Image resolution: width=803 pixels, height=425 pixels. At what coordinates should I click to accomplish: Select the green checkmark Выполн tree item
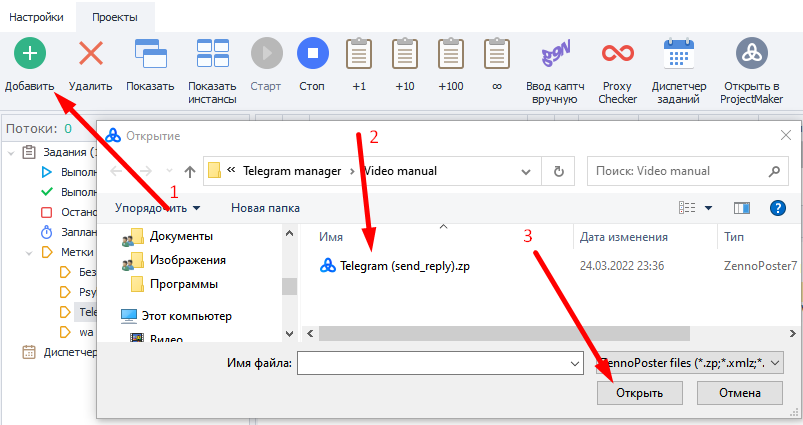coord(68,192)
